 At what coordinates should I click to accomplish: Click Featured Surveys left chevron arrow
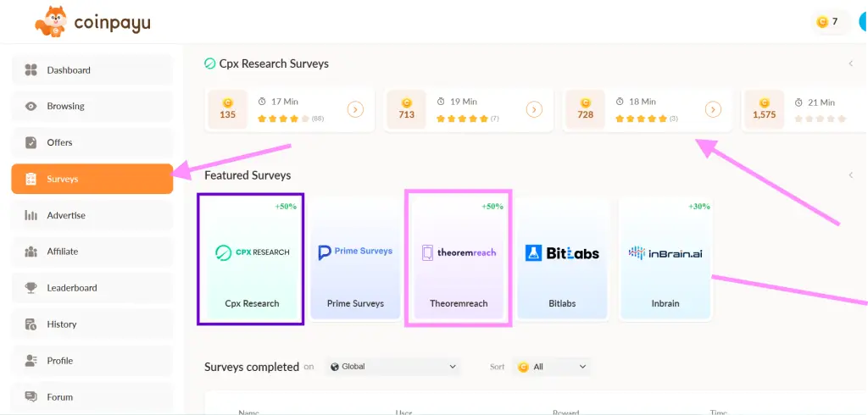[x=850, y=175]
